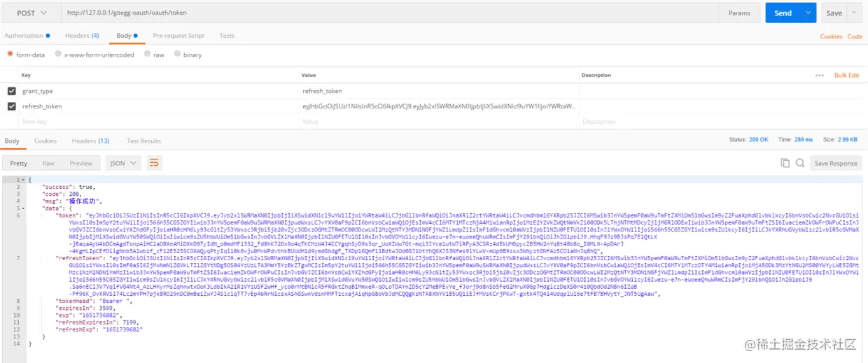Collapse JSON root object at line 1
This screenshot has height=363, width=868.
pos(23,180)
